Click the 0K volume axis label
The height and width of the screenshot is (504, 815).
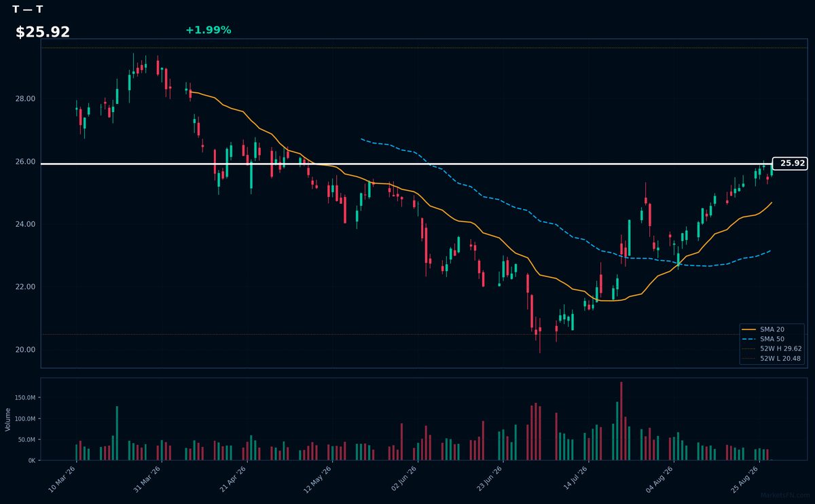click(x=31, y=461)
